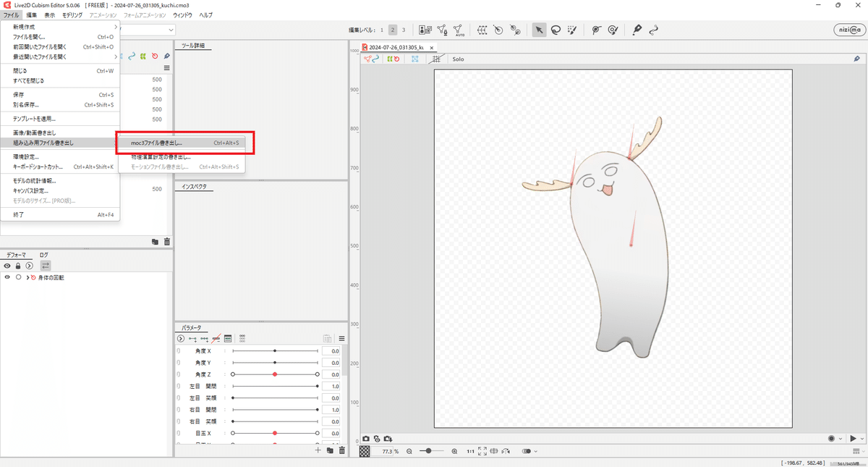Open the 編集 menu
This screenshot has width=868, height=467.
click(x=32, y=15)
